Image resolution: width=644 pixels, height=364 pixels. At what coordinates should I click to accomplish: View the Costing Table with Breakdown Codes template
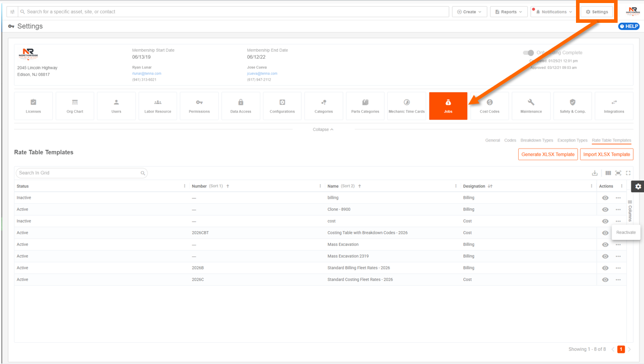click(605, 233)
